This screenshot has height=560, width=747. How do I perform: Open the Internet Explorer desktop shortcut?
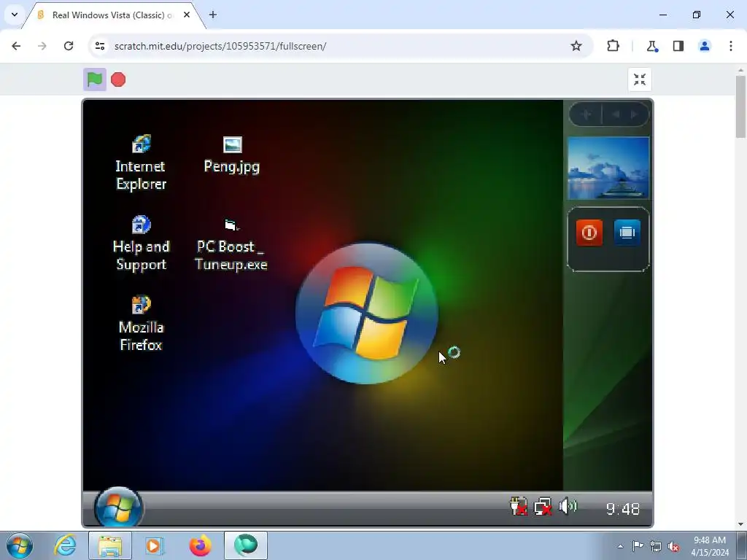141,163
